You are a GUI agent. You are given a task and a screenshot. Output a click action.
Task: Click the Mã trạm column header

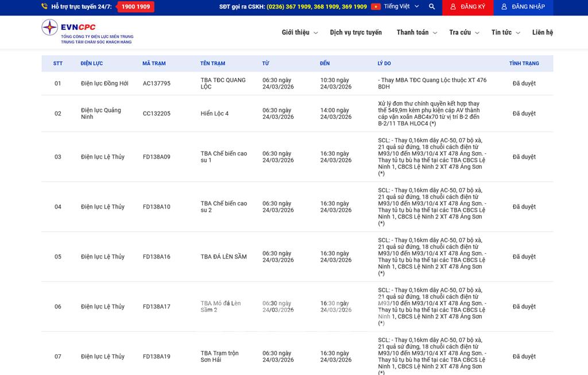click(154, 63)
